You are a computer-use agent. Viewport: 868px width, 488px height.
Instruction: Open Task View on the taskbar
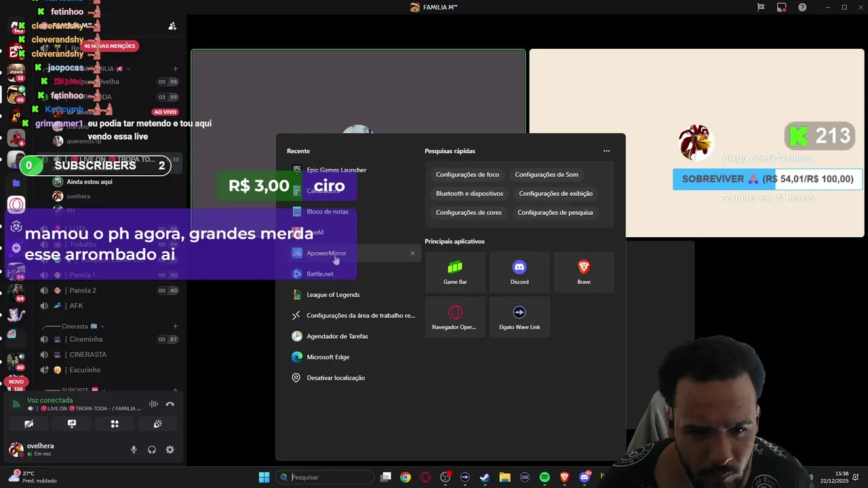point(385,477)
